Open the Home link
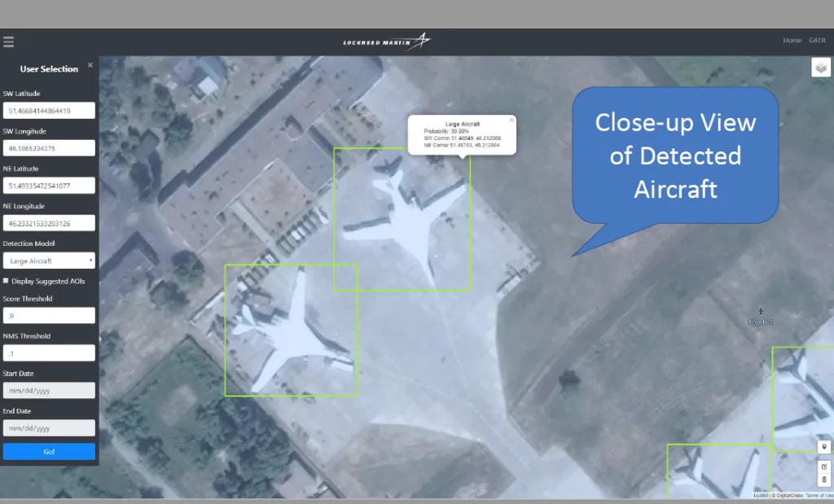This screenshot has height=504, width=834. [792, 41]
